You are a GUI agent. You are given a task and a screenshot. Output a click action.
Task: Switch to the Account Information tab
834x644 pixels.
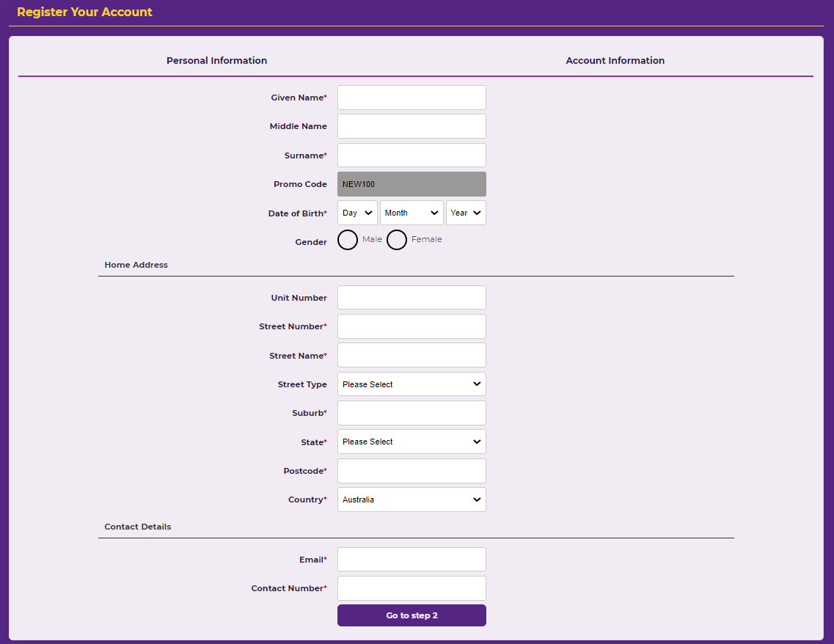click(615, 61)
